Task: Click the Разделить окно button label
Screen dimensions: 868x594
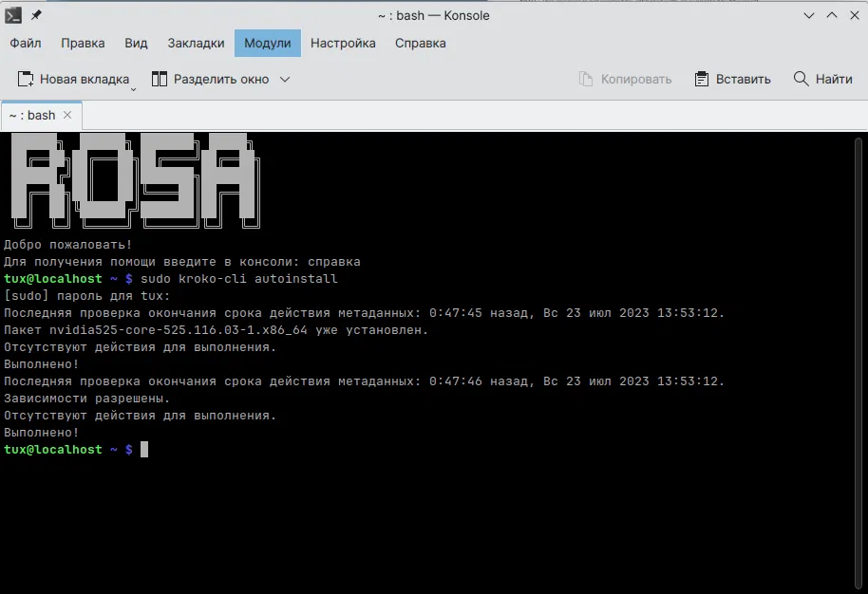Action: (221, 79)
